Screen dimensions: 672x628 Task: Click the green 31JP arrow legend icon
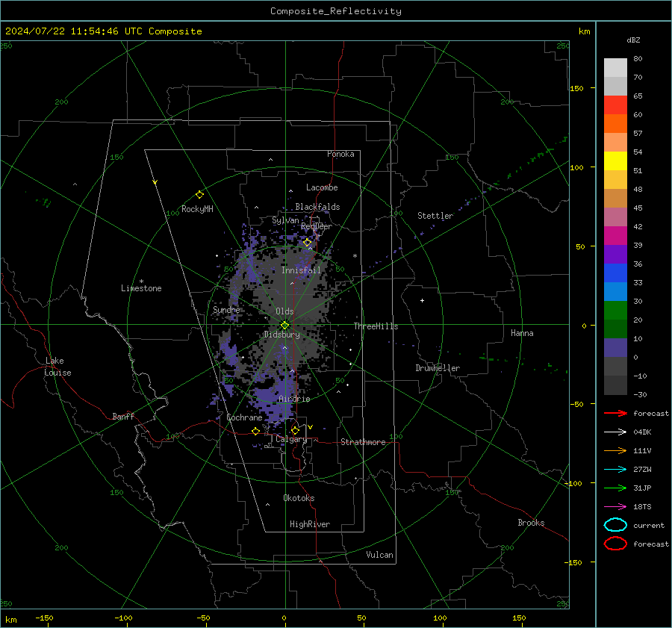tap(615, 488)
